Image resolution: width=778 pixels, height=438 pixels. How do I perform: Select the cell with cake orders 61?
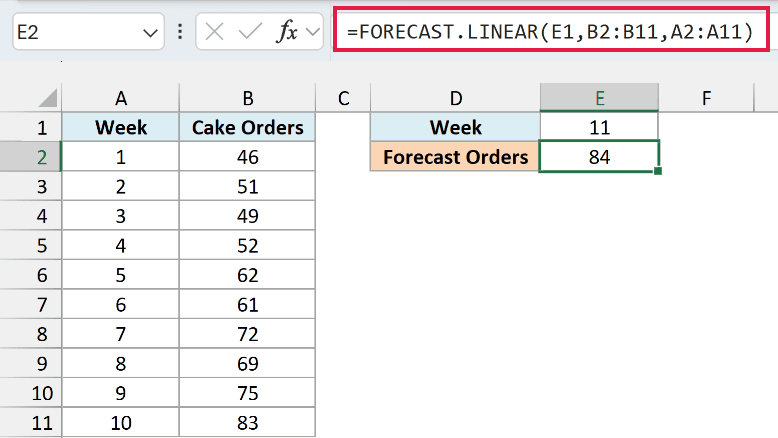click(248, 305)
